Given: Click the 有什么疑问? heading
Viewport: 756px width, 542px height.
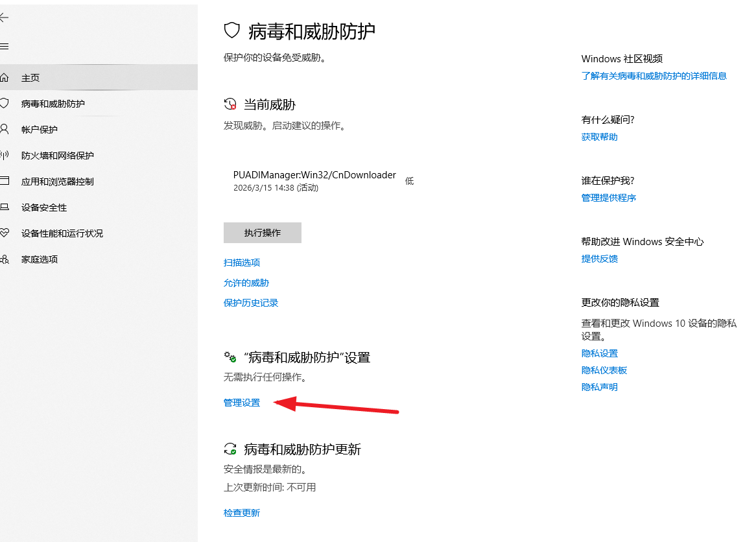Looking at the screenshot, I should (x=608, y=119).
